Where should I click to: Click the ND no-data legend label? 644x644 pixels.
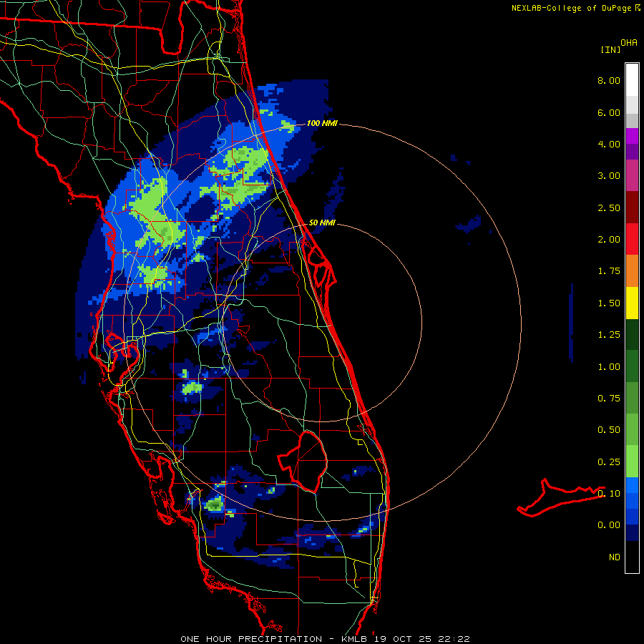(x=615, y=557)
